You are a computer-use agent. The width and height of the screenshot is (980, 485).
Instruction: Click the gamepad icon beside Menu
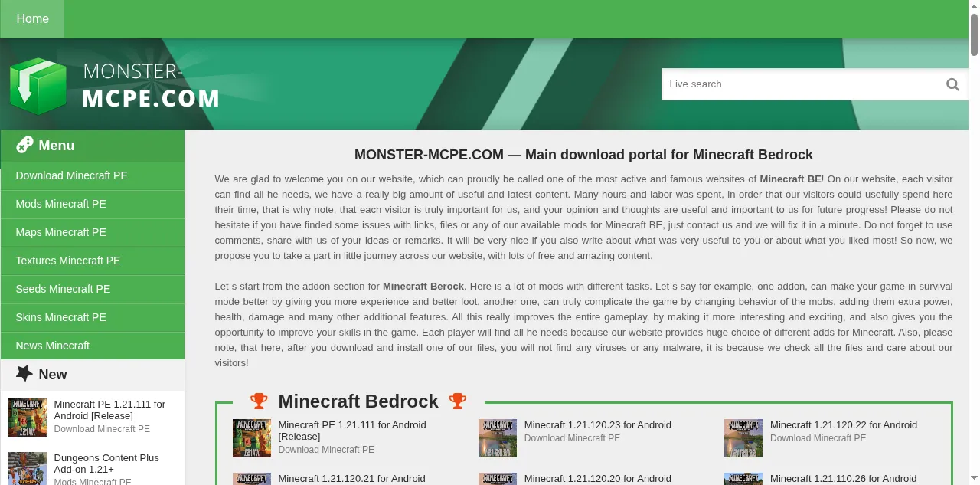(24, 145)
